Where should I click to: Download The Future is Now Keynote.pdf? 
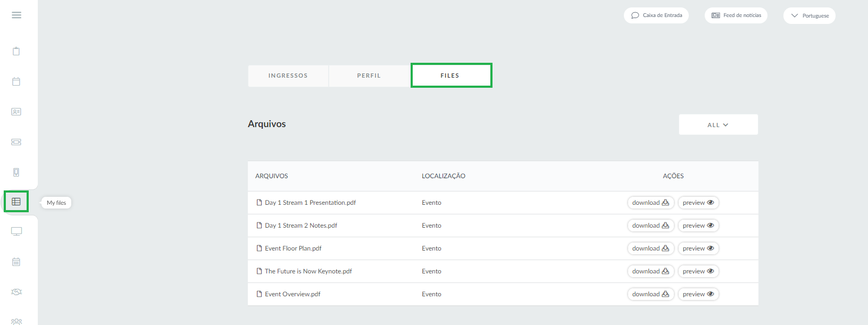[x=651, y=271]
